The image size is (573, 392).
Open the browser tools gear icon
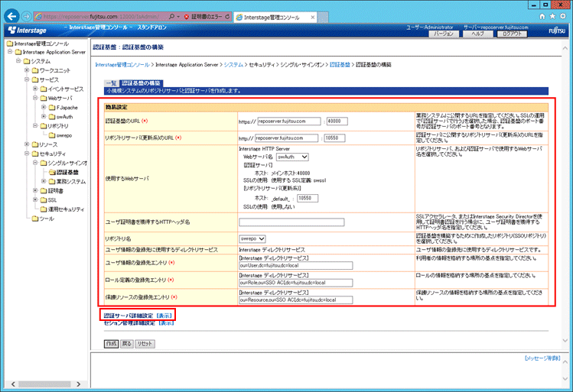[563, 16]
